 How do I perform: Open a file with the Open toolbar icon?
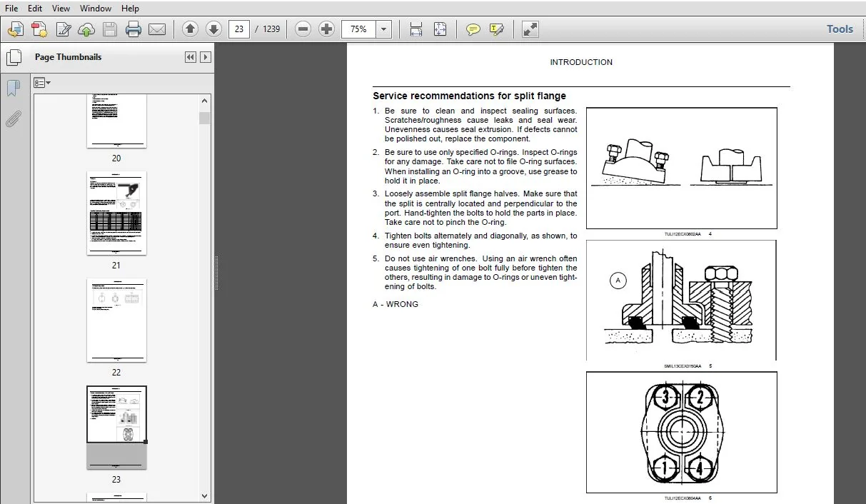[16, 29]
